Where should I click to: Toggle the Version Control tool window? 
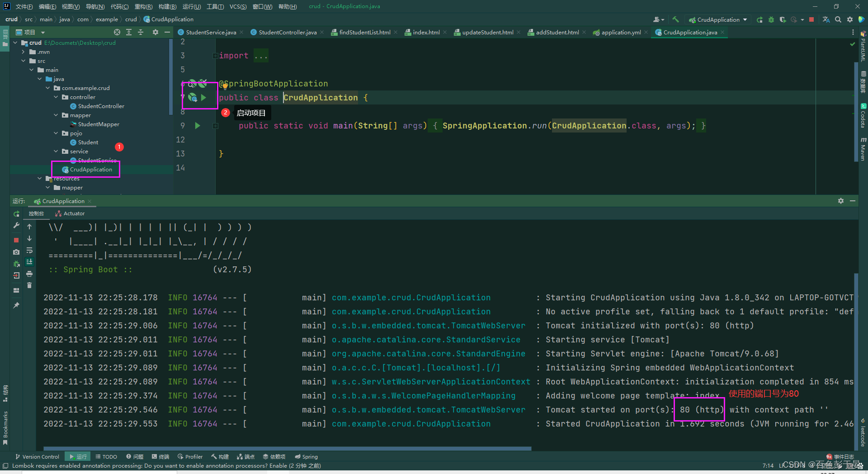tap(37, 457)
